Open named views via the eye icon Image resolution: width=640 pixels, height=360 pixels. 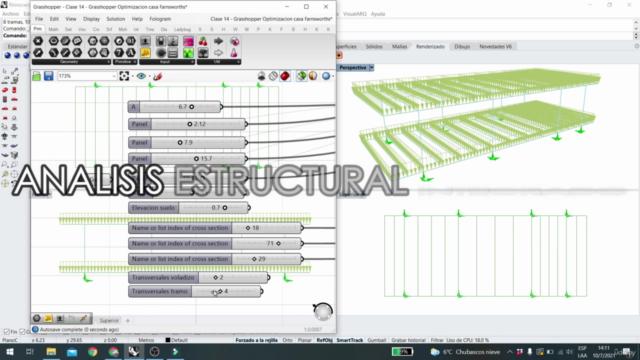pyautogui.click(x=141, y=76)
